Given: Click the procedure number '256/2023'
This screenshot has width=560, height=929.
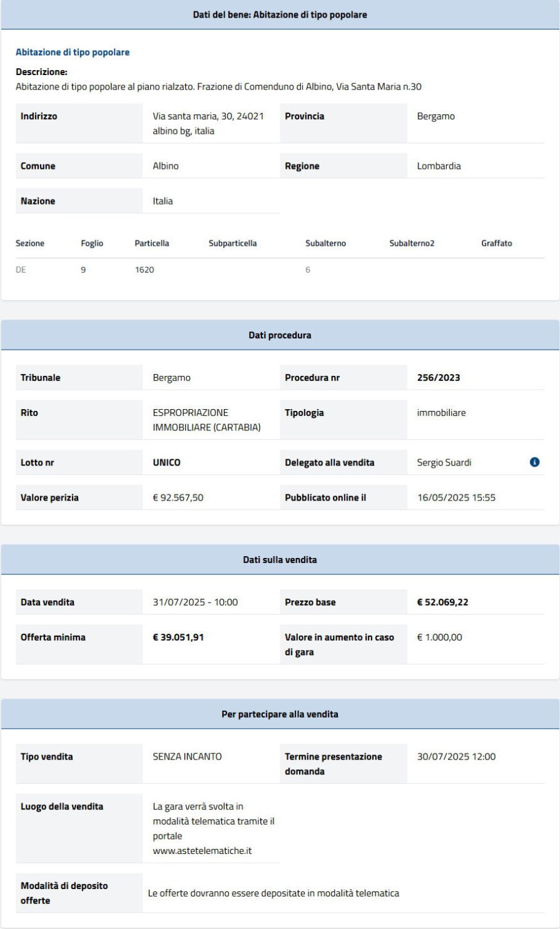Looking at the screenshot, I should coord(439,378).
